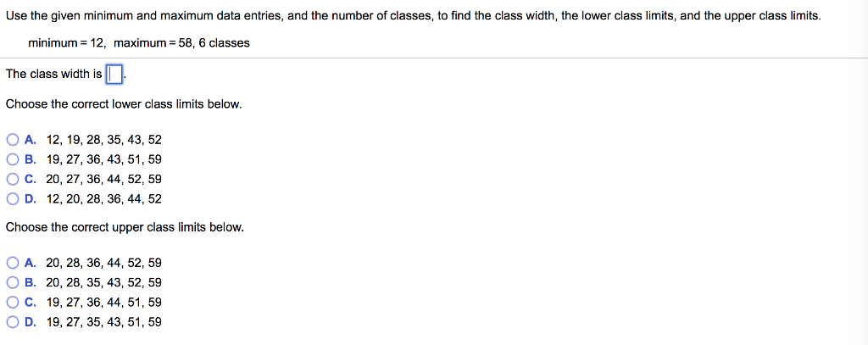Image resolution: width=868 pixels, height=345 pixels.
Task: Pick lower class limits radio option D
Action: 14,199
